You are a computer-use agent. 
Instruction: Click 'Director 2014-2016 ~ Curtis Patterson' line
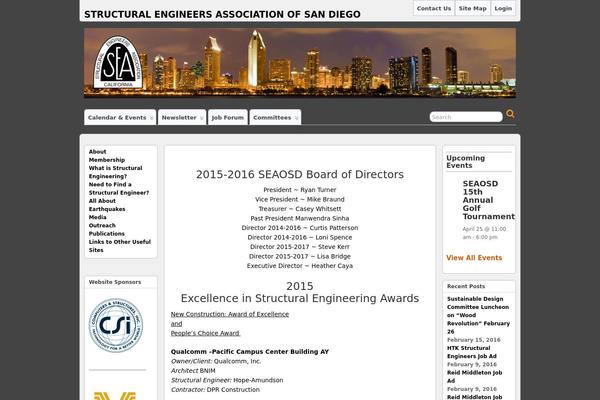pos(300,228)
